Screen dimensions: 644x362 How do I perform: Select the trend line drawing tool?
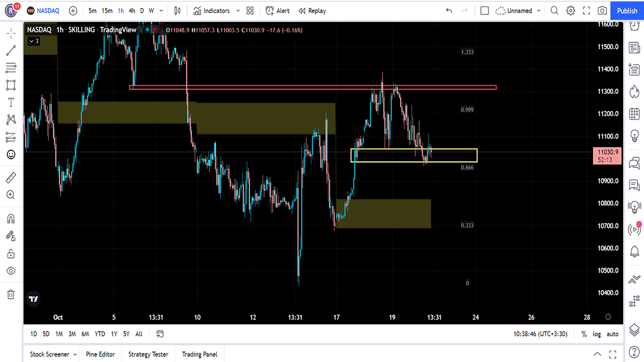(x=11, y=50)
